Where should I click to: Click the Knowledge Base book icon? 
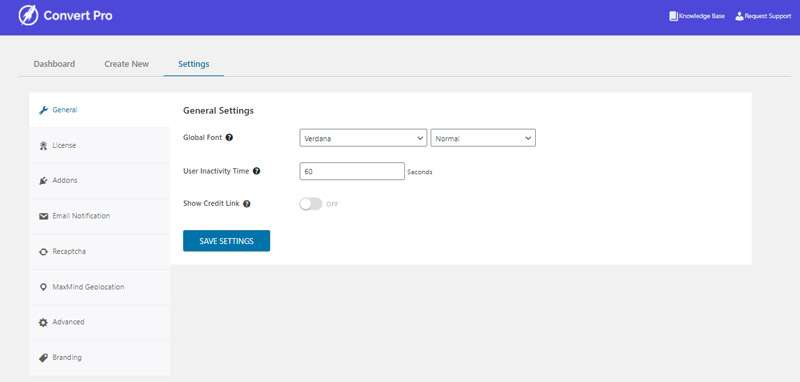(x=673, y=16)
